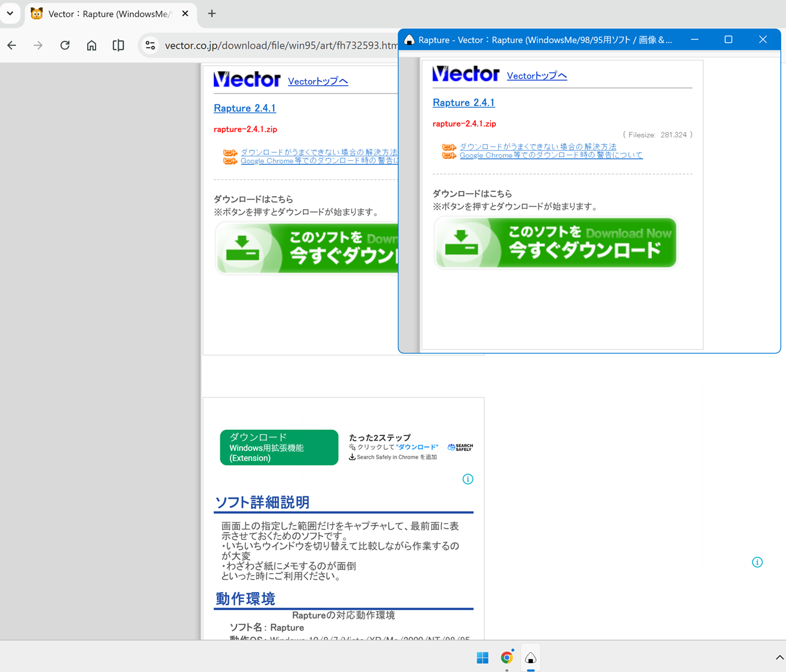Open the Windows Start menu
The height and width of the screenshot is (672, 786).
[x=483, y=658]
